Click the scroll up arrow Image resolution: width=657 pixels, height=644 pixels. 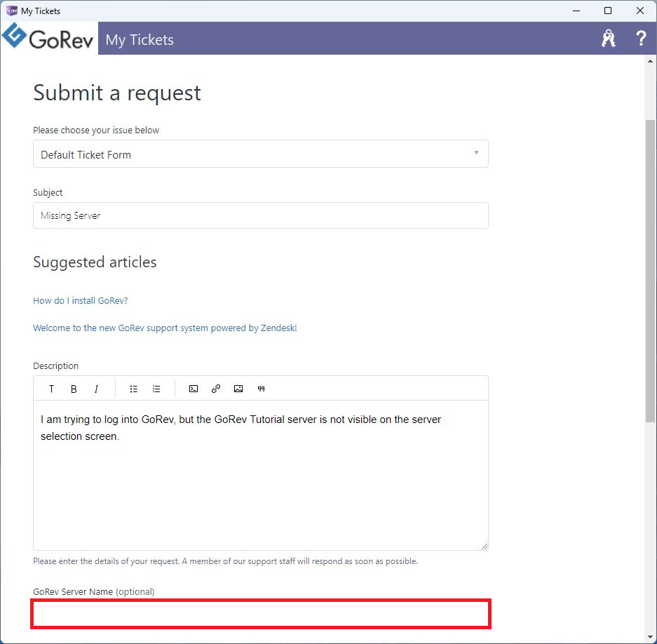coord(650,61)
